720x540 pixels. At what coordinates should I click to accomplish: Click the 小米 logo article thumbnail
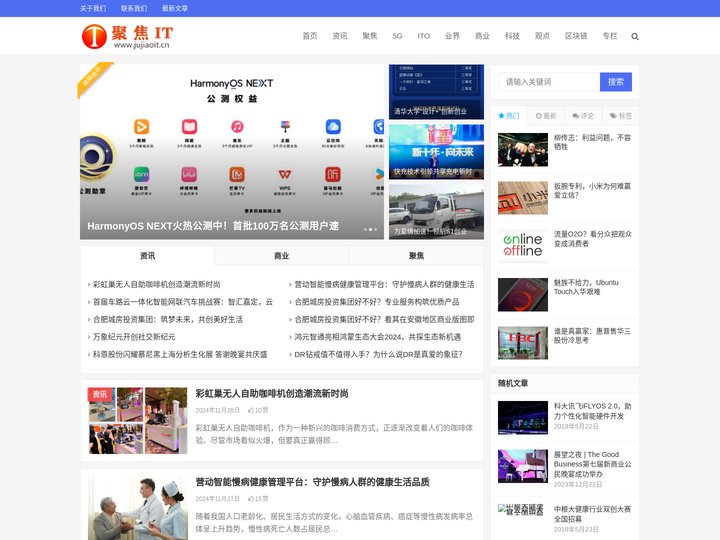[x=523, y=198]
